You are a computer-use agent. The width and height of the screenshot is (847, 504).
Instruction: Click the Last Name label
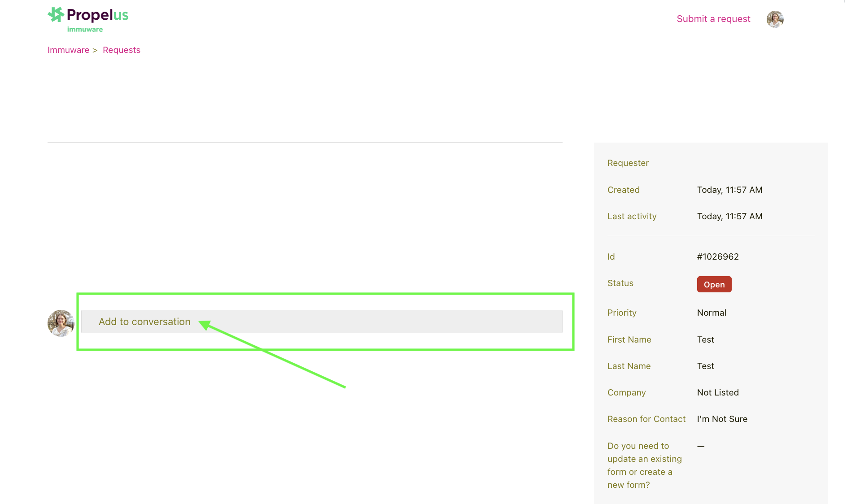[629, 366]
